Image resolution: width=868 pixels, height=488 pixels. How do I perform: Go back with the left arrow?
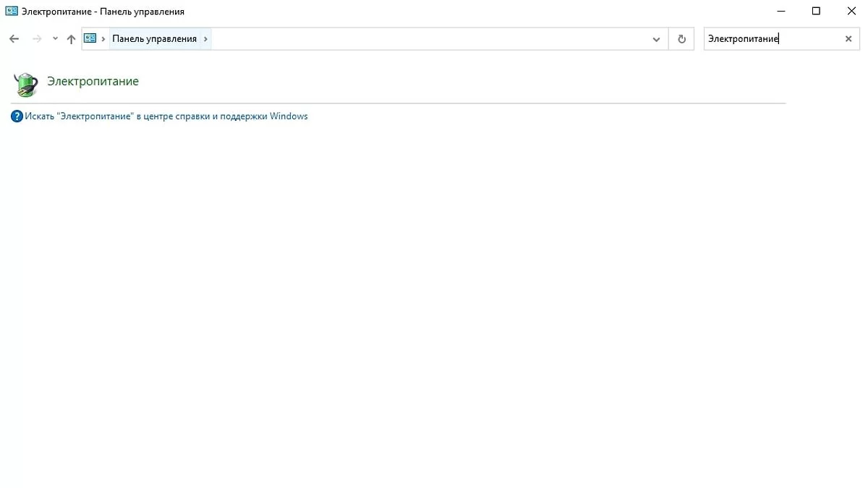(14, 39)
